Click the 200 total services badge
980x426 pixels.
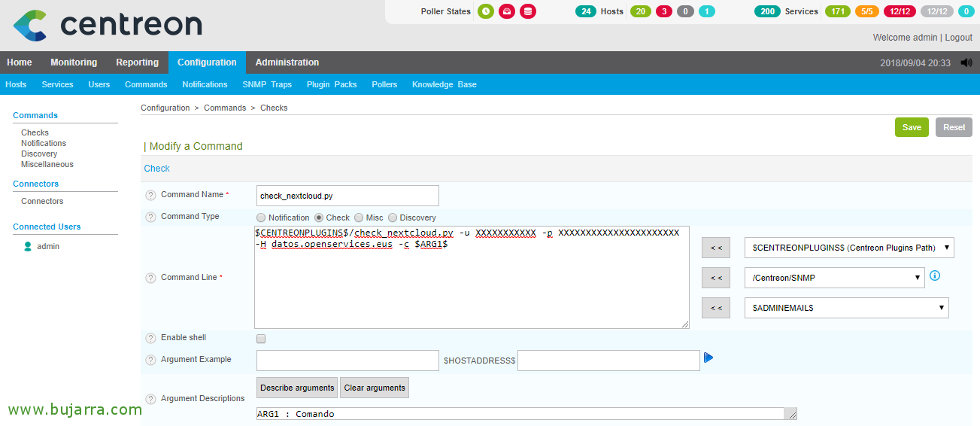767,11
